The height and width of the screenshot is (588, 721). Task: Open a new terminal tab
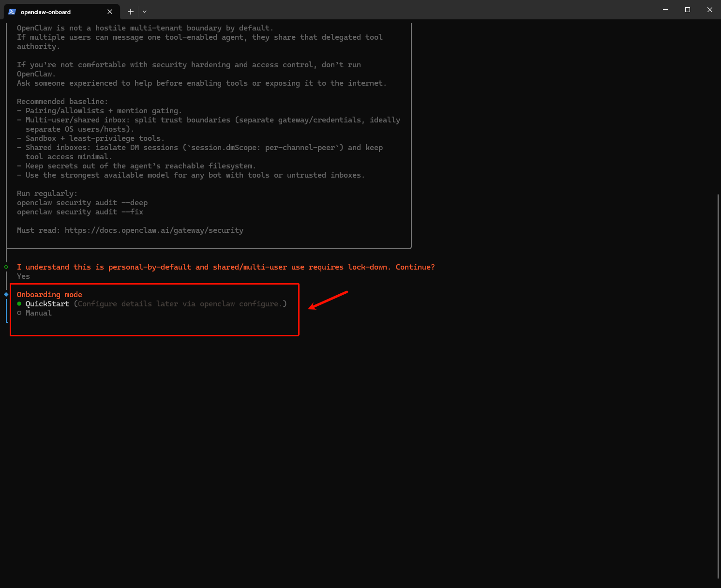130,12
